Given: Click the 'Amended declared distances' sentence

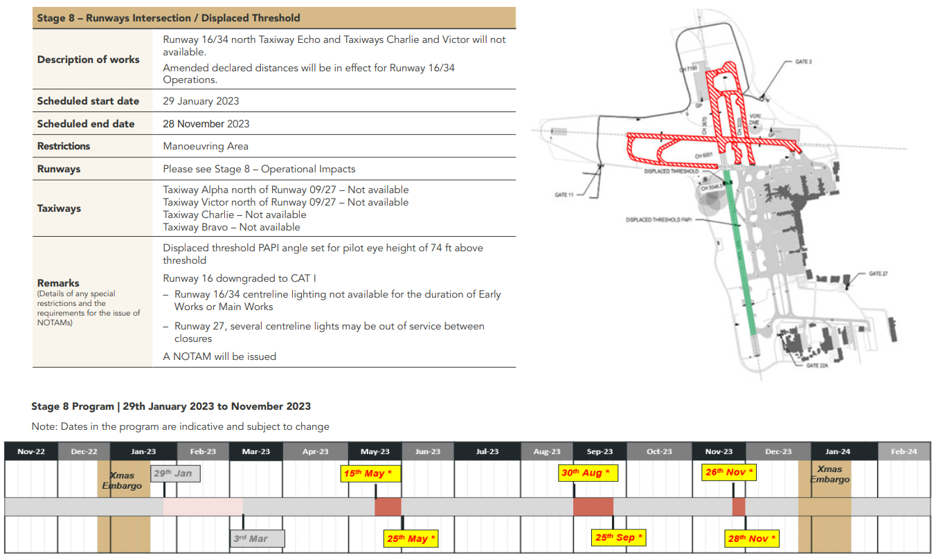Looking at the screenshot, I should click(x=309, y=74).
